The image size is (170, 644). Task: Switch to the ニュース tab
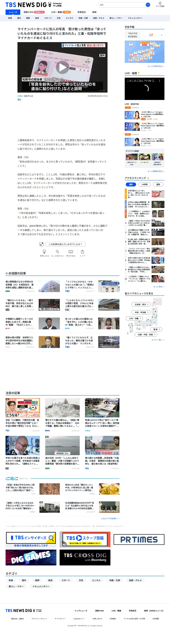click(x=13, y=12)
